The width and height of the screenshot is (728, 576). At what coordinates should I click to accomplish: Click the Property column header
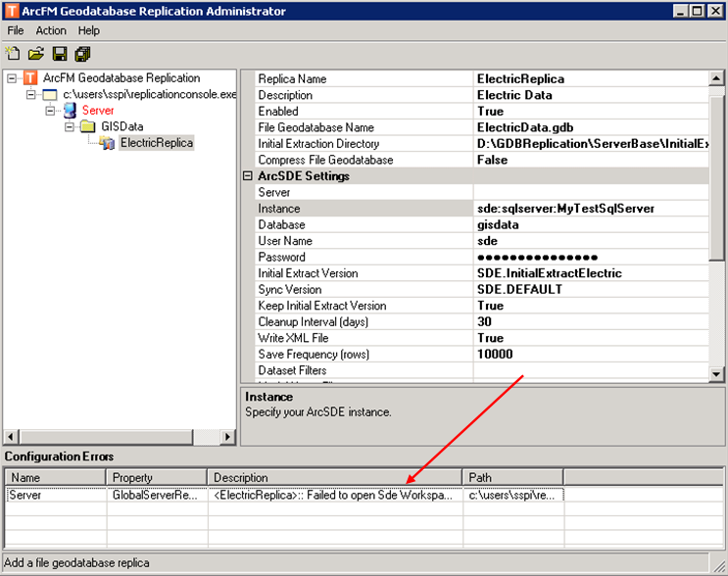[157, 478]
